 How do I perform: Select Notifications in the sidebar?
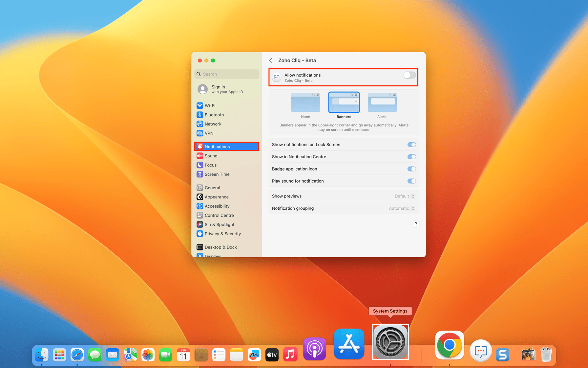[x=226, y=147]
